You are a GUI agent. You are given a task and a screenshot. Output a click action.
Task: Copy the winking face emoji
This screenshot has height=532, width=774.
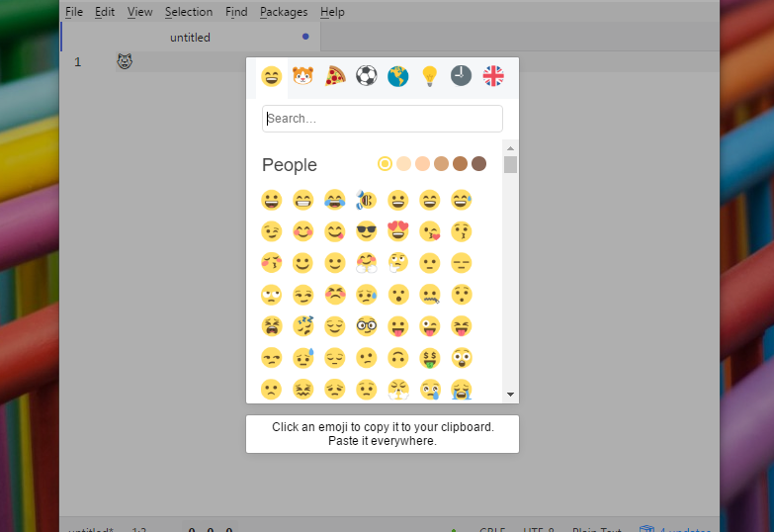coord(272,231)
